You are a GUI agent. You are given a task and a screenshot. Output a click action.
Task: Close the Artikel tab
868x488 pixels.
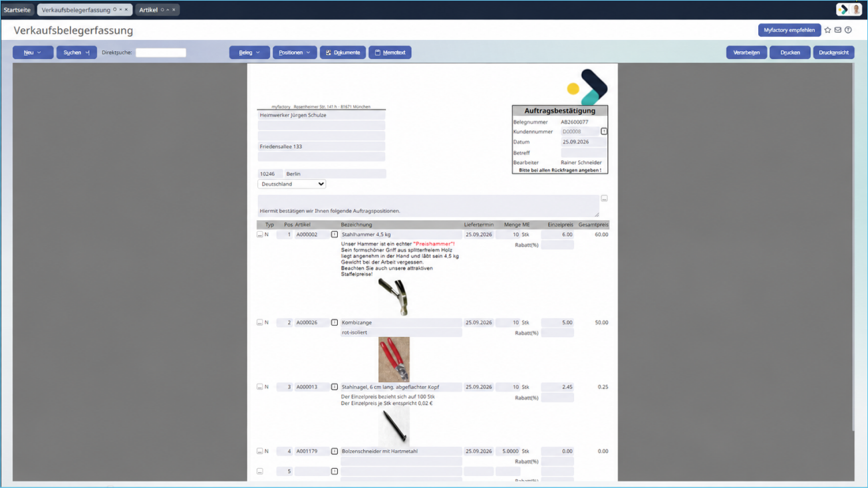pyautogui.click(x=174, y=10)
